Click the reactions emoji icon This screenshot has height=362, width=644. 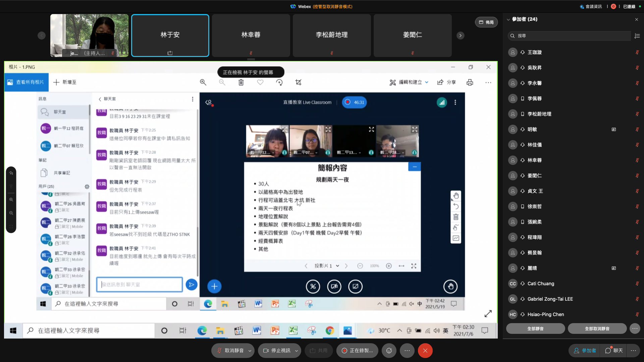(389, 351)
